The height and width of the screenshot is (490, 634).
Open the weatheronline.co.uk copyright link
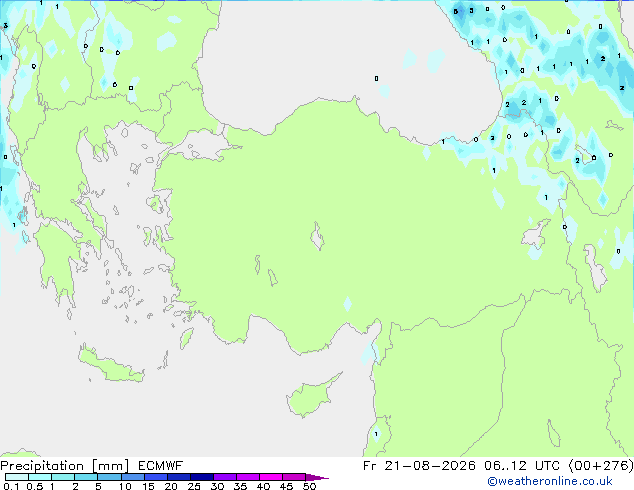(x=550, y=481)
